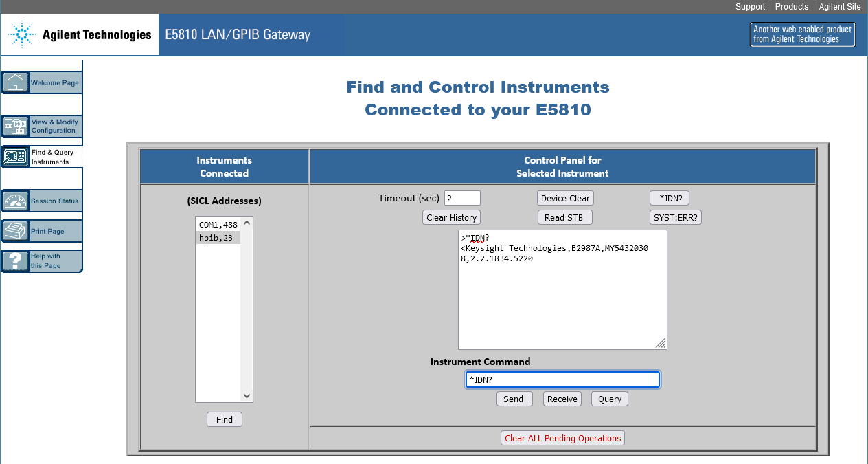Click the '(SICL Addresses)' label
868x464 pixels.
click(x=225, y=201)
